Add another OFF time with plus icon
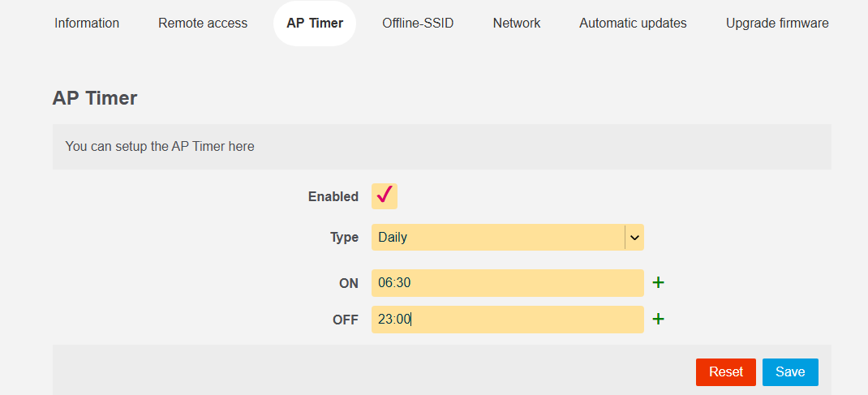The image size is (868, 395). (659, 320)
